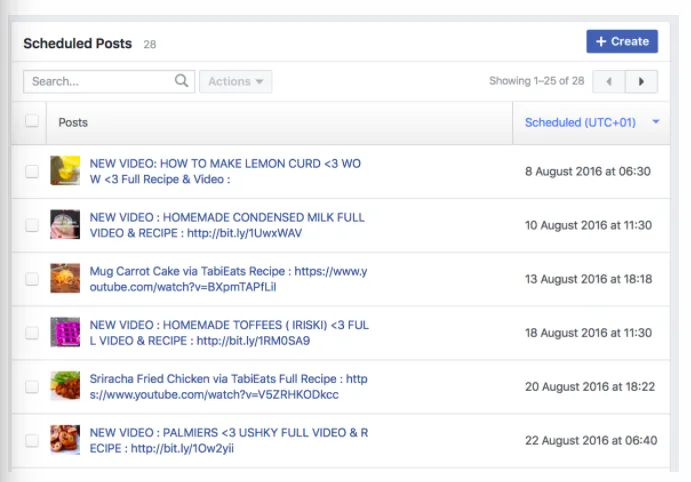Check the Mug Carrot Cake post checkbox
This screenshot has height=482, width=691.
[32, 279]
